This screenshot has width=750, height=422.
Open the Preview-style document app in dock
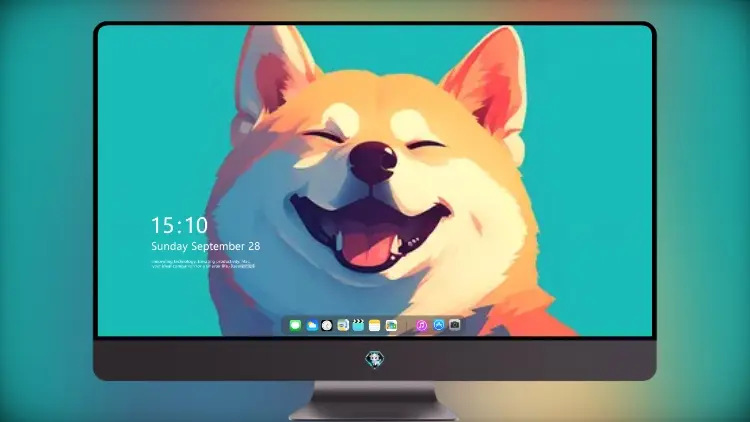(342, 325)
